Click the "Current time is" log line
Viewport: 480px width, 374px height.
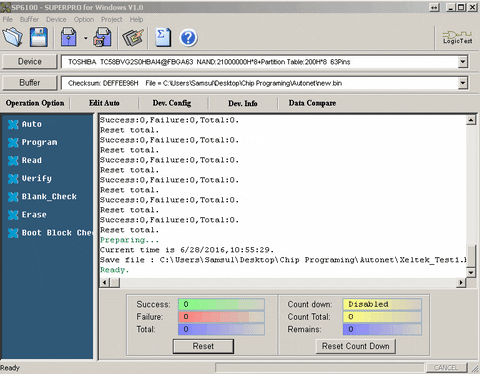pyautogui.click(x=187, y=250)
